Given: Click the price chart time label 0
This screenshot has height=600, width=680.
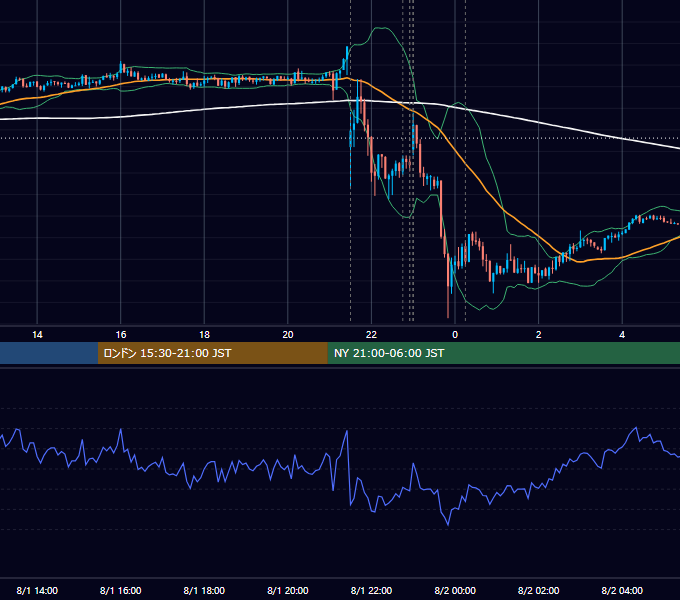Looking at the screenshot, I should click(455, 335).
